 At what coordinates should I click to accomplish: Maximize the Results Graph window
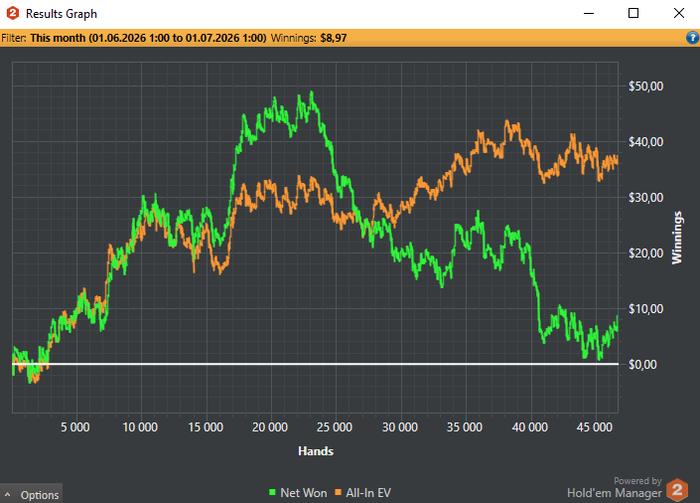tap(633, 13)
